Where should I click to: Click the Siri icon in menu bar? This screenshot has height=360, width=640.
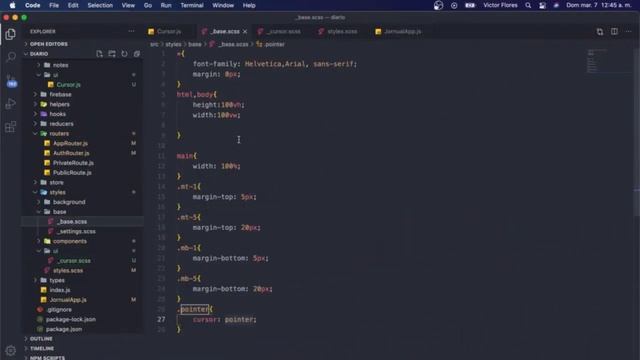coord(556,5)
